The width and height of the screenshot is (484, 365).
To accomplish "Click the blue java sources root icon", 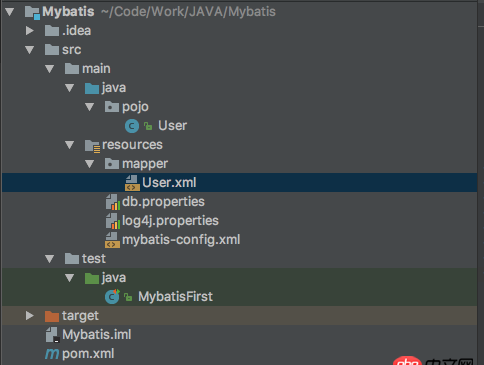I will (x=92, y=88).
